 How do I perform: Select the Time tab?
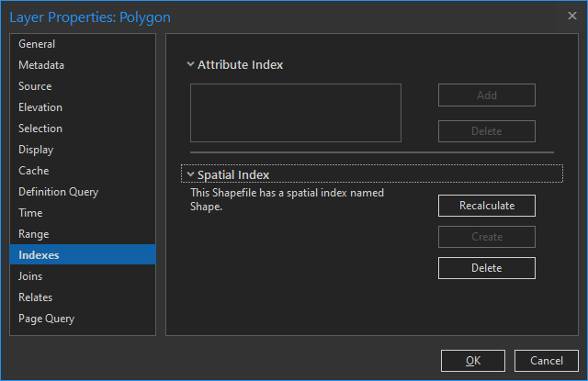click(30, 213)
